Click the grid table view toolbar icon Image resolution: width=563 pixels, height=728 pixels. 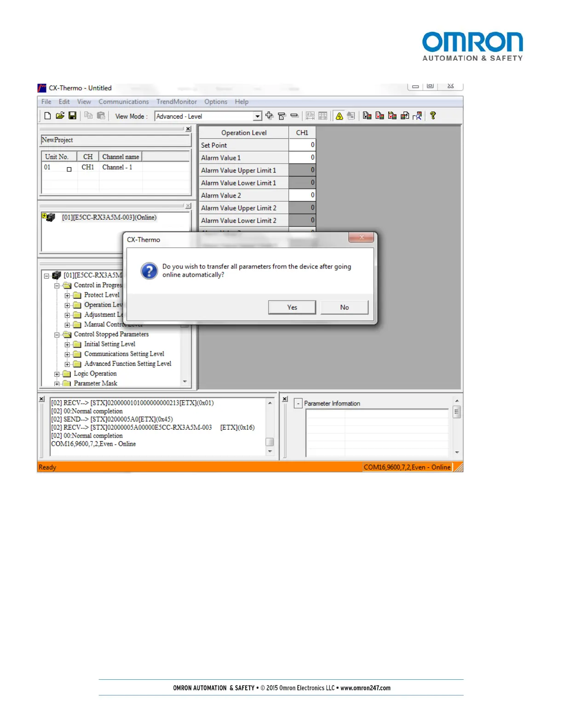pyautogui.click(x=323, y=116)
